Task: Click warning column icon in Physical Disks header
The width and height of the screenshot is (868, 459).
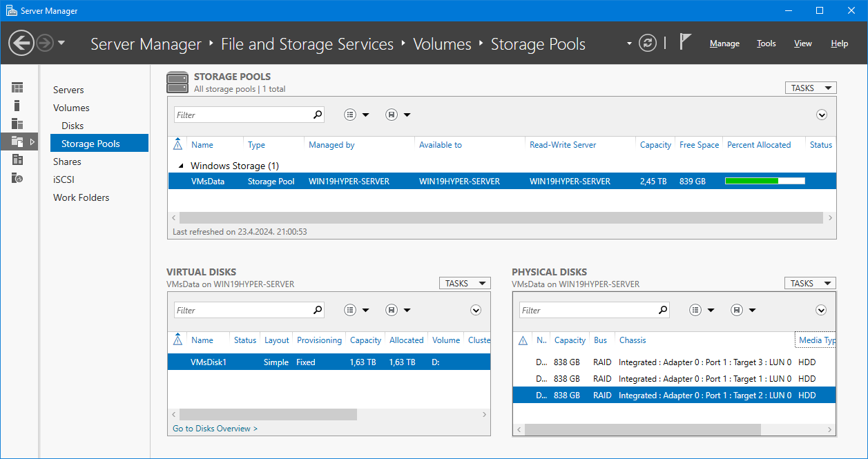Action: 523,340
